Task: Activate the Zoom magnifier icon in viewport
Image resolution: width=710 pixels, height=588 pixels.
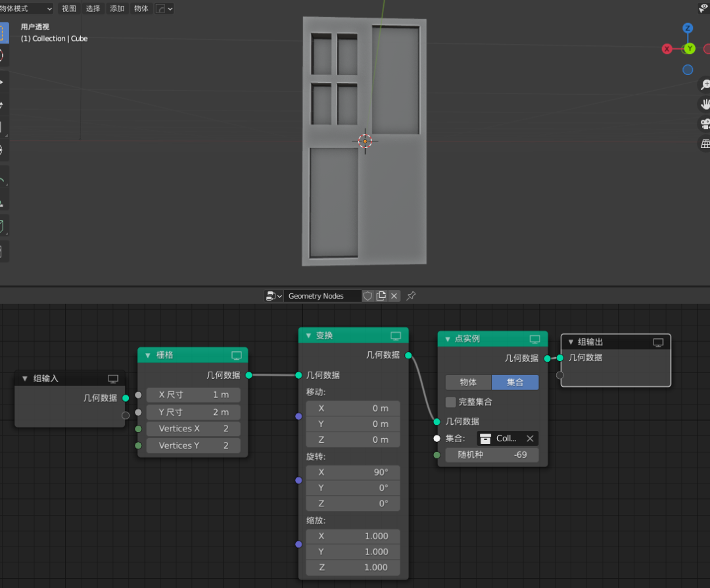Action: coord(704,84)
